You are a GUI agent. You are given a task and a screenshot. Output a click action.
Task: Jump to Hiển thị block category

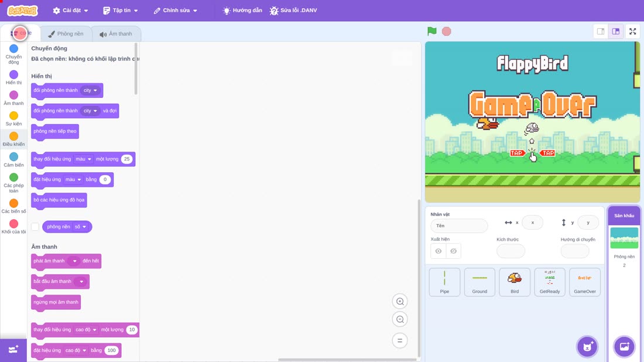click(x=13, y=78)
